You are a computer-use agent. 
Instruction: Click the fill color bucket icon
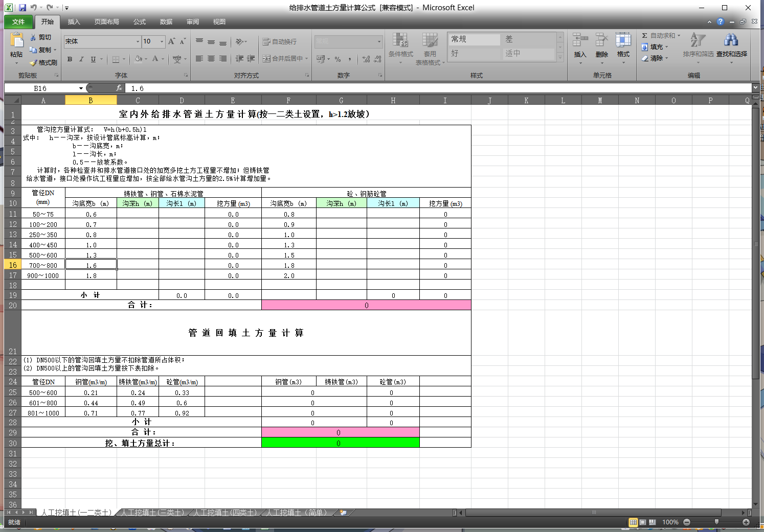138,59
